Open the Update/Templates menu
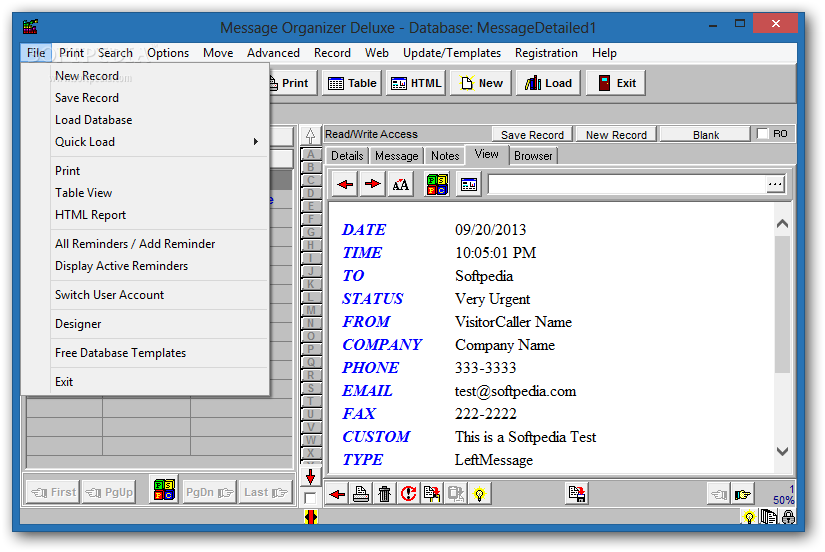This screenshot has height=552, width=825. click(x=451, y=53)
